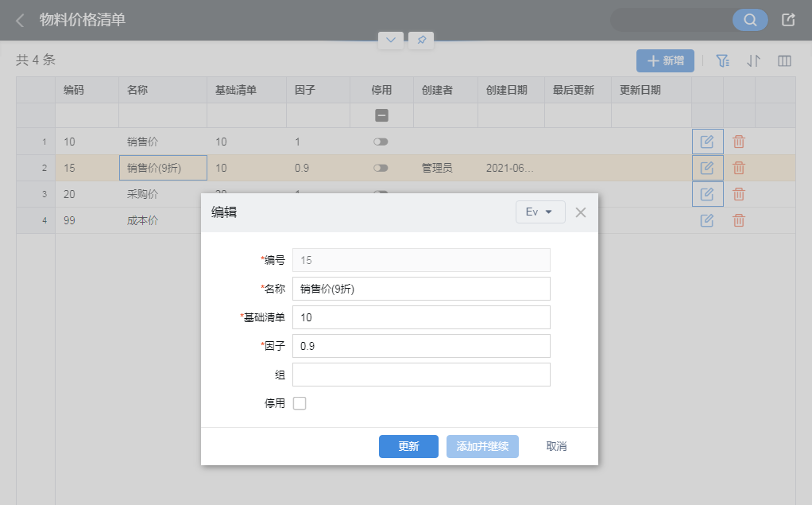Delete the row 销售价 with trash icon

[739, 142]
